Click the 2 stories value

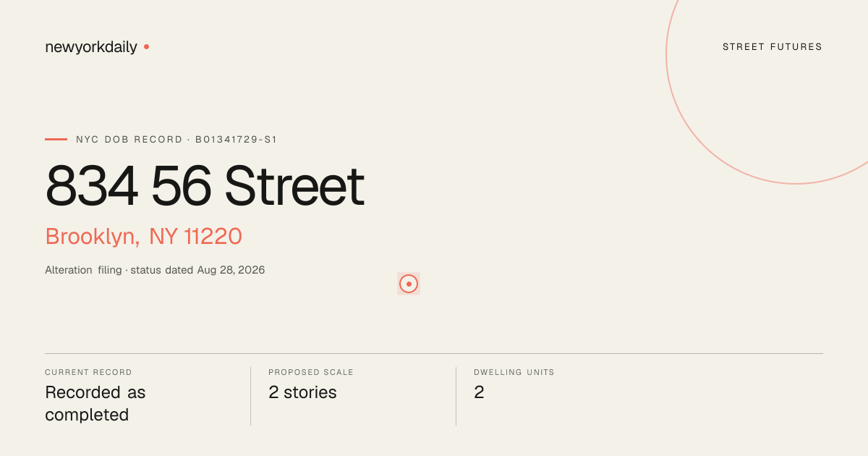(302, 392)
